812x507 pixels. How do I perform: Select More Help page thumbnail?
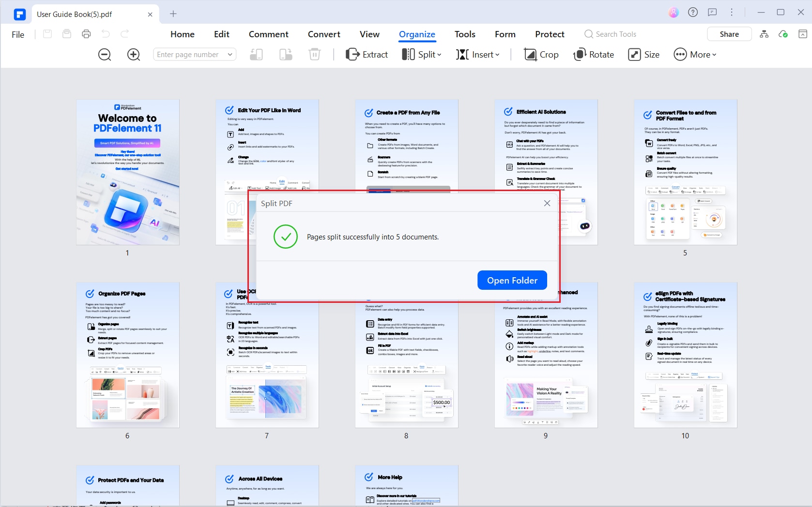(407, 486)
